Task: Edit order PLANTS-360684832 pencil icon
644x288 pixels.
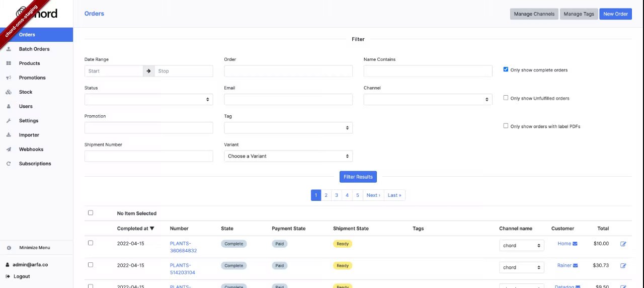Action: (623, 244)
